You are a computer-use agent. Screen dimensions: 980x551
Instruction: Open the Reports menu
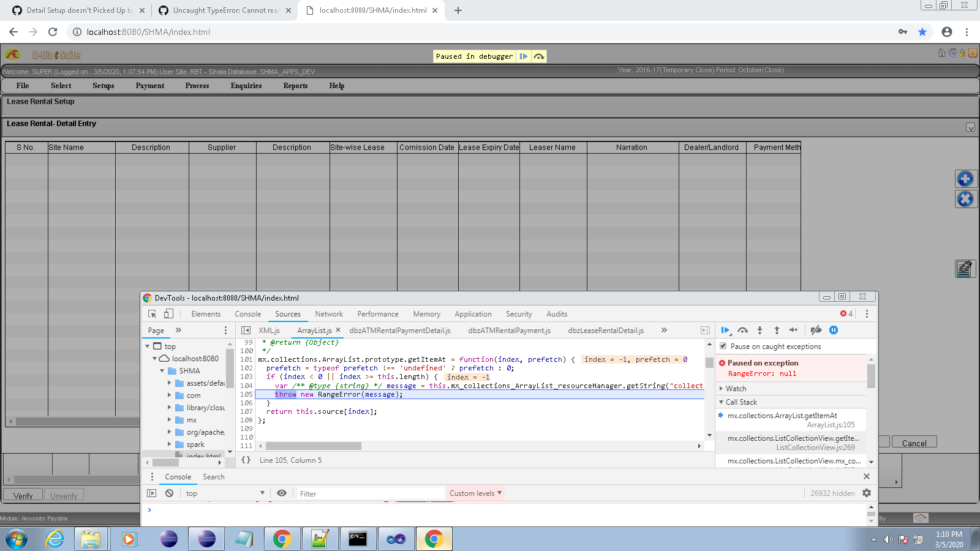295,86
